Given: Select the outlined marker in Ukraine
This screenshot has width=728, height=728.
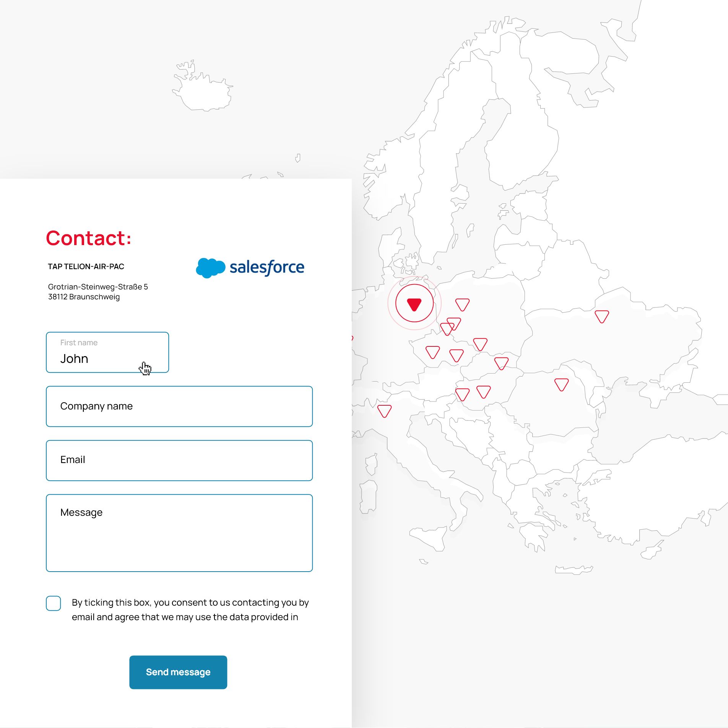Looking at the screenshot, I should pos(601,316).
